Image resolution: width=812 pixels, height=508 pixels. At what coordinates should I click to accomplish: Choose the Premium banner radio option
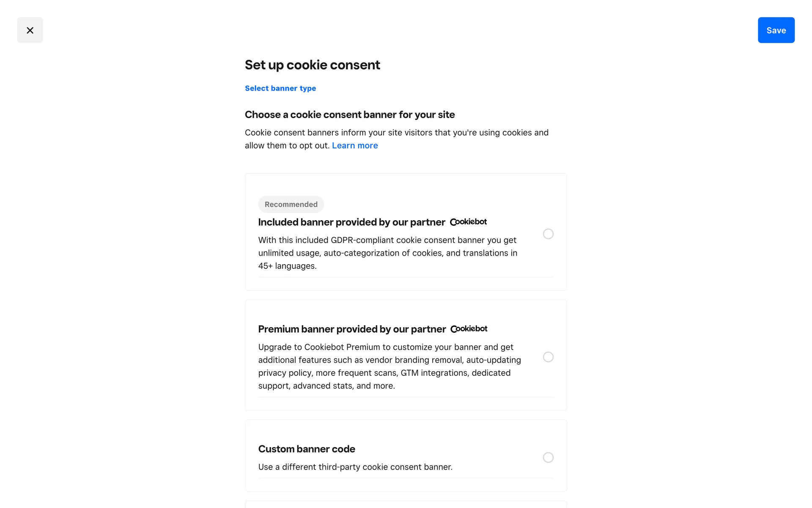548,357
